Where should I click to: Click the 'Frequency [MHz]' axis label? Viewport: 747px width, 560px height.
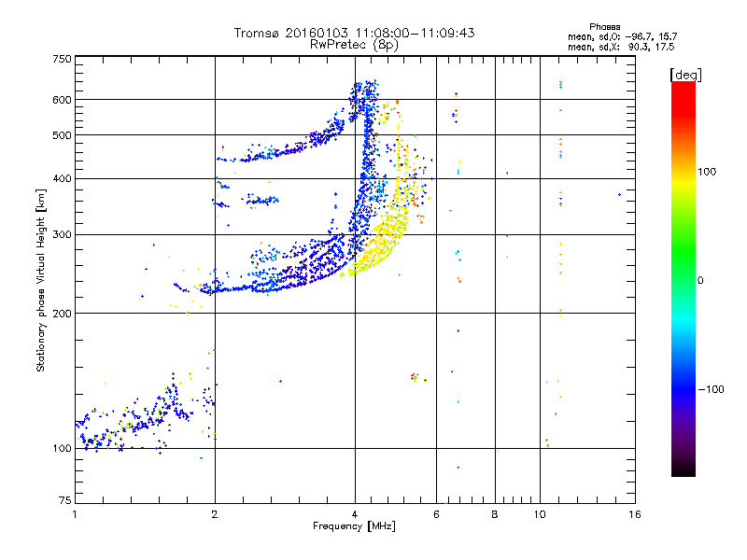click(354, 526)
